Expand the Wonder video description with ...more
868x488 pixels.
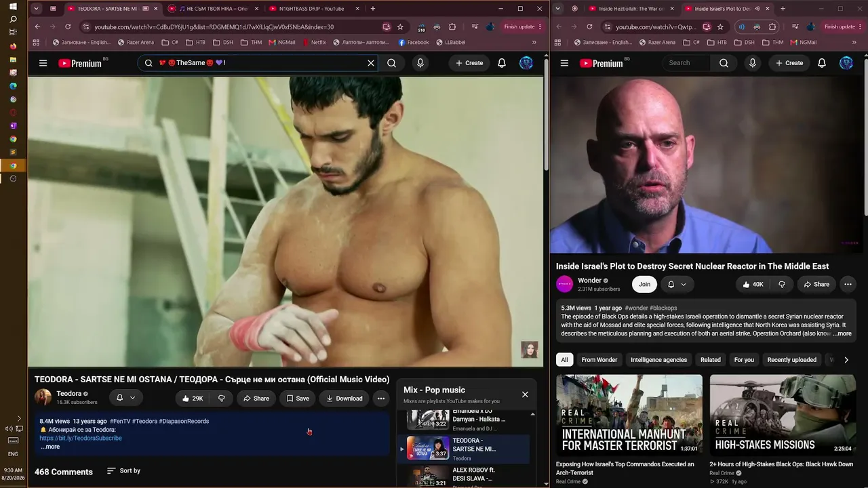(x=842, y=333)
